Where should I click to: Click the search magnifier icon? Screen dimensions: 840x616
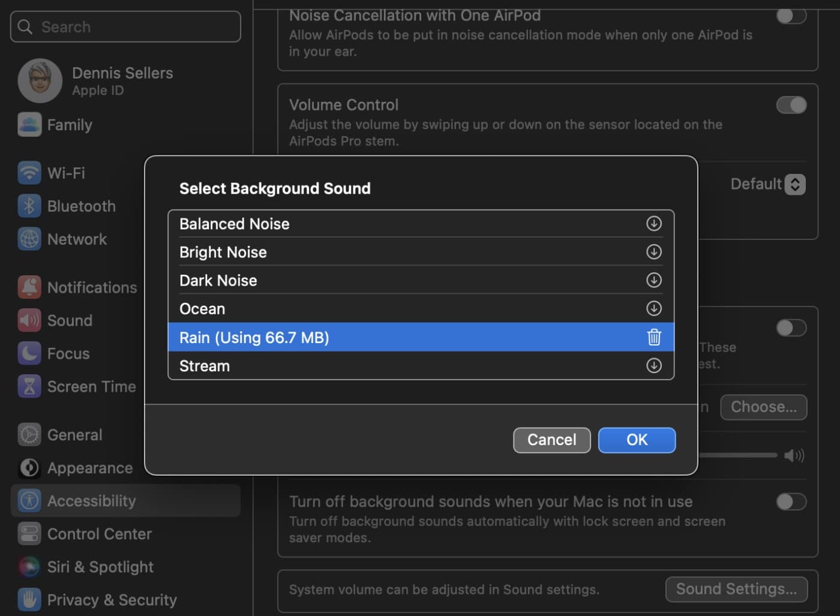pos(25,26)
